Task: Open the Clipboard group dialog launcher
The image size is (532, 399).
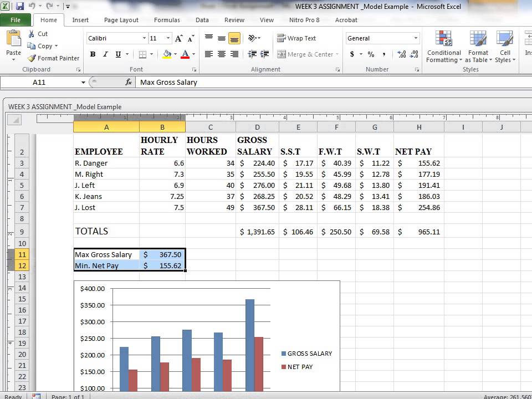Action: [x=78, y=70]
